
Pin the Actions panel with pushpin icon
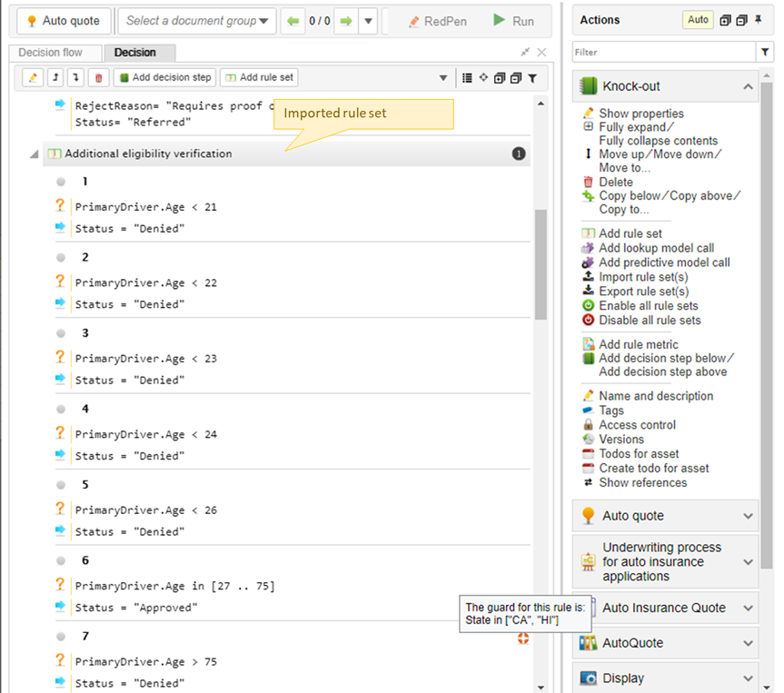(759, 20)
